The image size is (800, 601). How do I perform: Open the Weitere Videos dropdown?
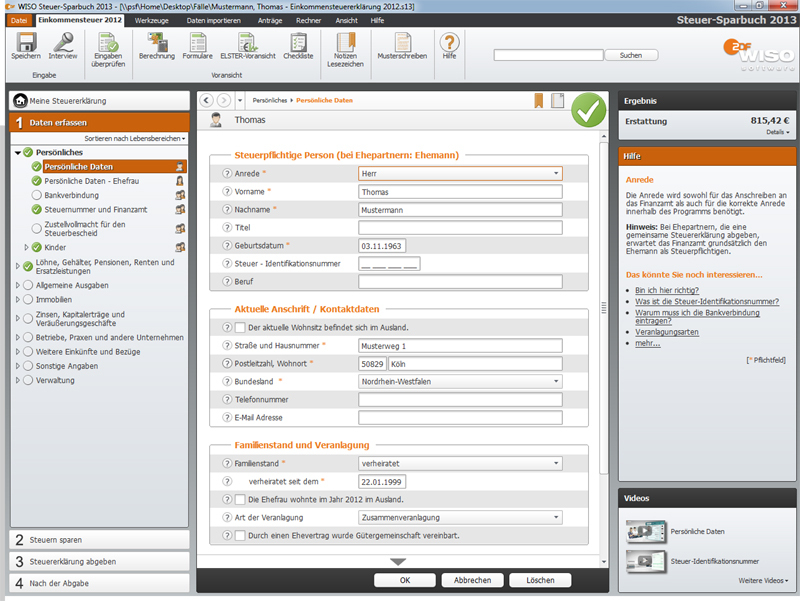coord(763,581)
